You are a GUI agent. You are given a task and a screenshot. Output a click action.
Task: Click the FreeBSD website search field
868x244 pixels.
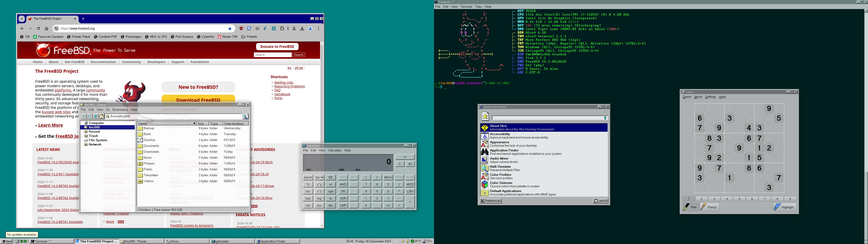click(x=273, y=55)
